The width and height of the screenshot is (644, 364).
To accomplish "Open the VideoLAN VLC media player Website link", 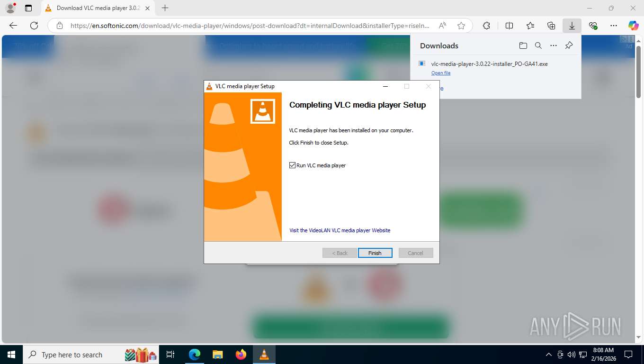I will tap(340, 230).
